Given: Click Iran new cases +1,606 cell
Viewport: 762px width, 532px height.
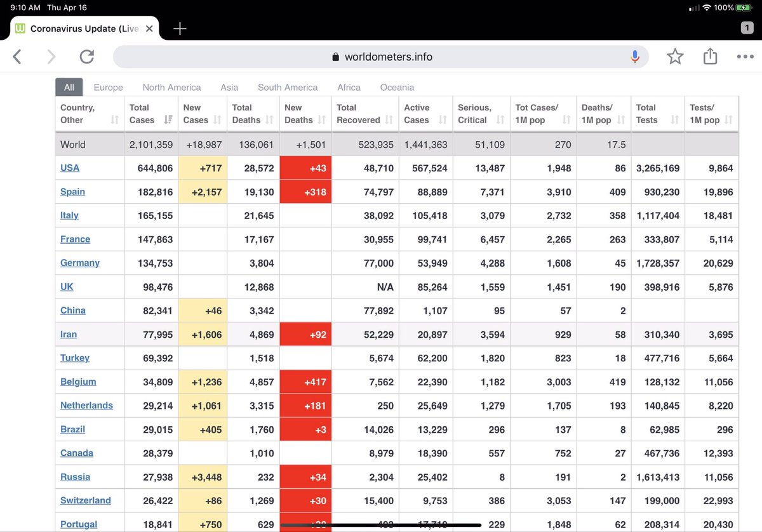Looking at the screenshot, I should pyautogui.click(x=203, y=335).
